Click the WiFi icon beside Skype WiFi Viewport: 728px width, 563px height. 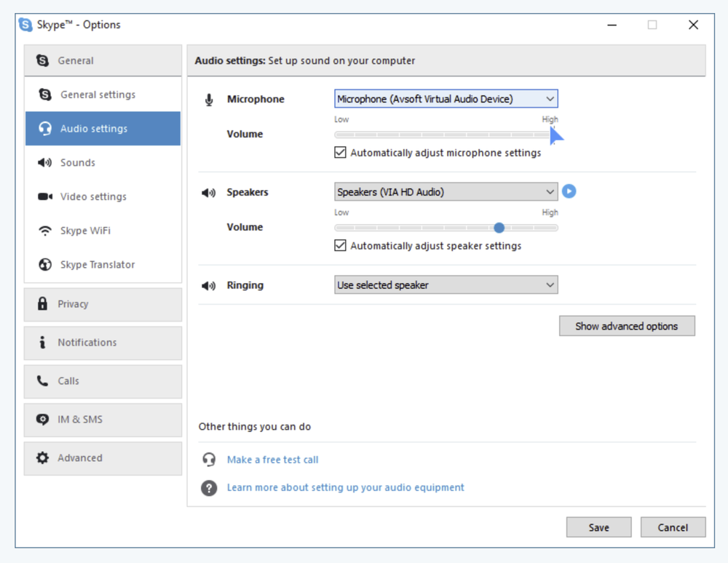click(x=45, y=231)
